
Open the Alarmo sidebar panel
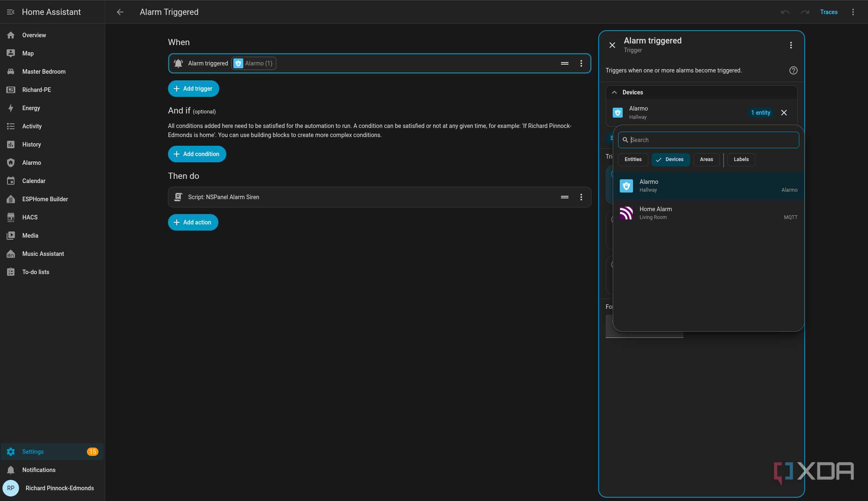pyautogui.click(x=52, y=163)
